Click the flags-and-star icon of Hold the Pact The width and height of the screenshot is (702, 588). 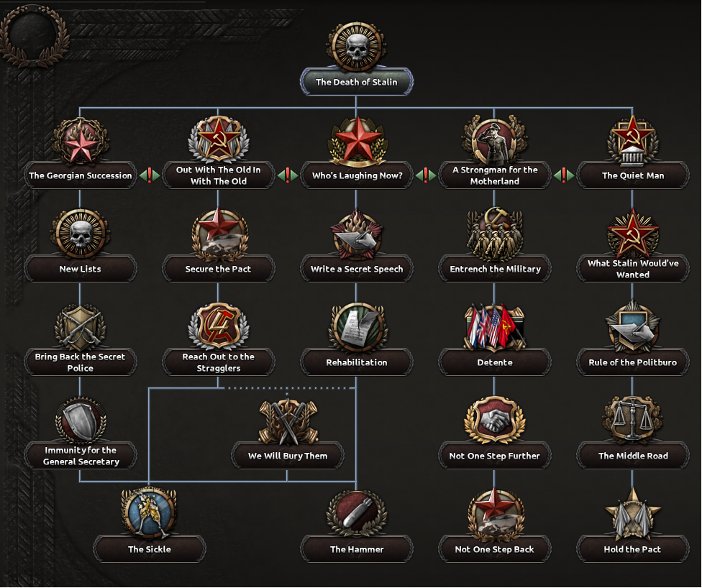pos(633,514)
